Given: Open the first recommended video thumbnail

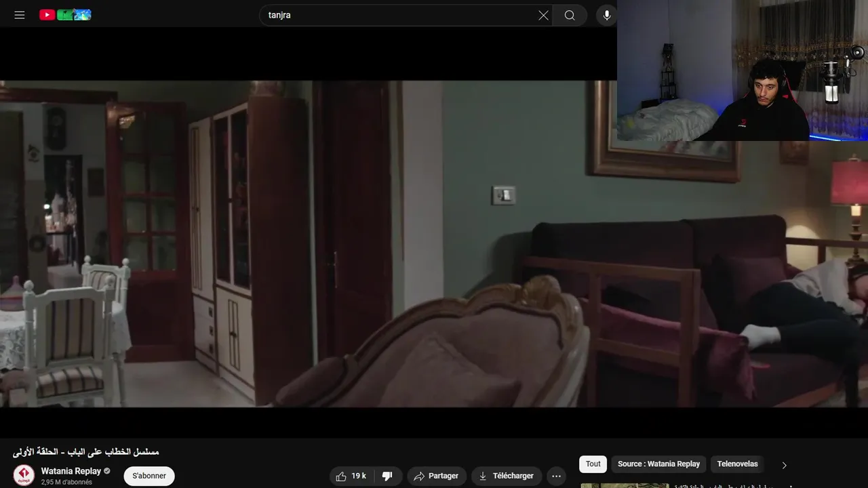Looking at the screenshot, I should pyautogui.click(x=625, y=485).
